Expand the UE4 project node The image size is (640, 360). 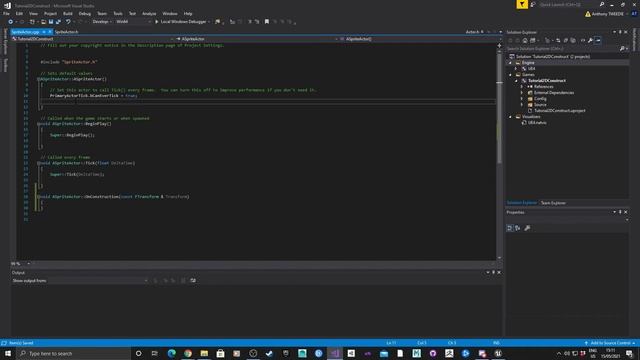516,69
